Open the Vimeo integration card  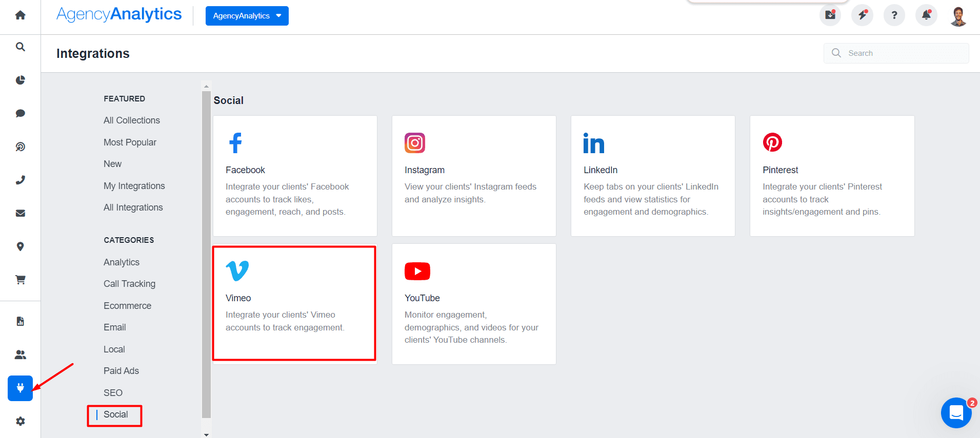tap(295, 304)
